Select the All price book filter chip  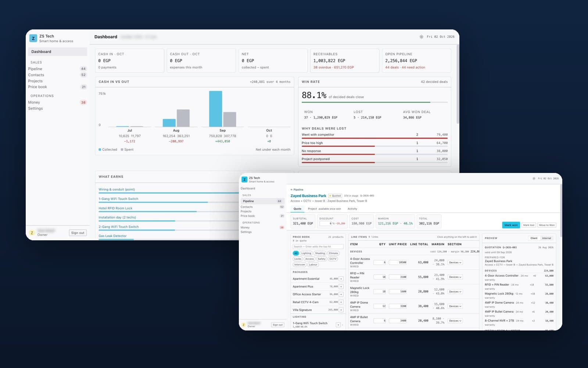[x=296, y=253]
